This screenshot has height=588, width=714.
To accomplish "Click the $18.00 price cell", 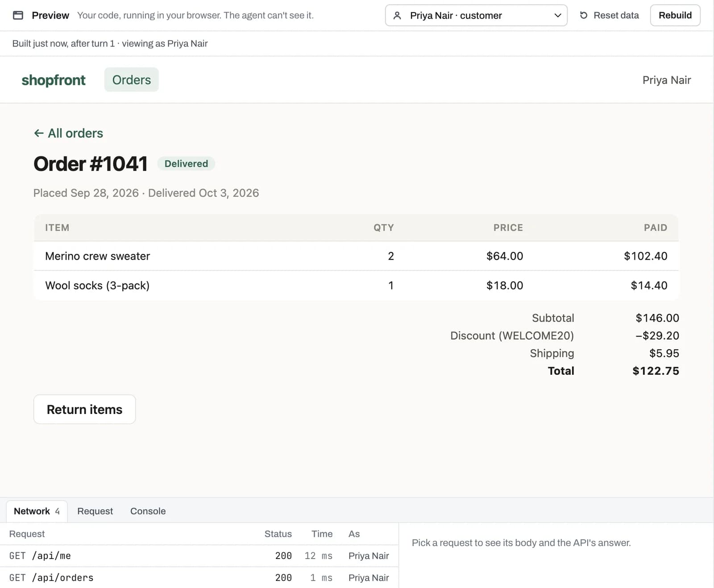I will pos(504,286).
